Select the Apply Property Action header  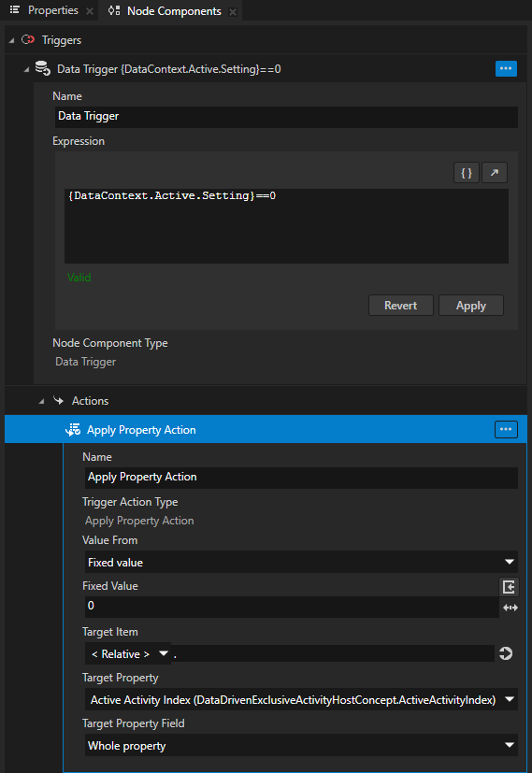coord(266,429)
